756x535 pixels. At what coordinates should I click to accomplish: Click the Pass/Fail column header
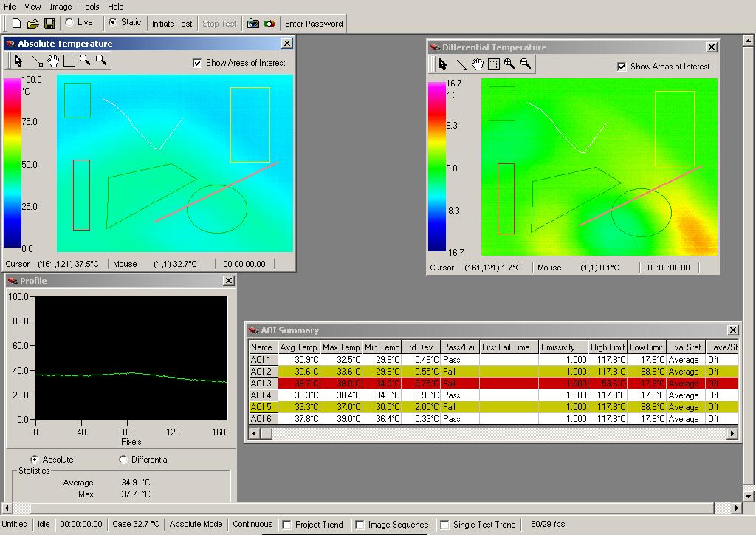pyautogui.click(x=459, y=347)
